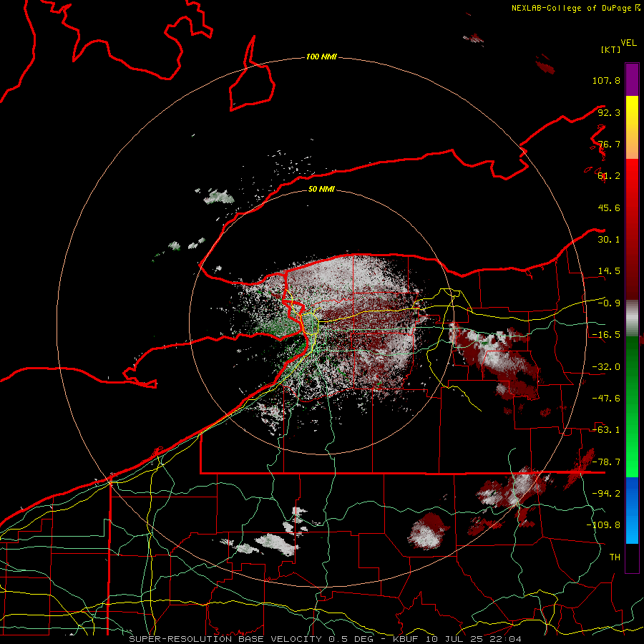Select the 30.1 scale value

click(609, 240)
